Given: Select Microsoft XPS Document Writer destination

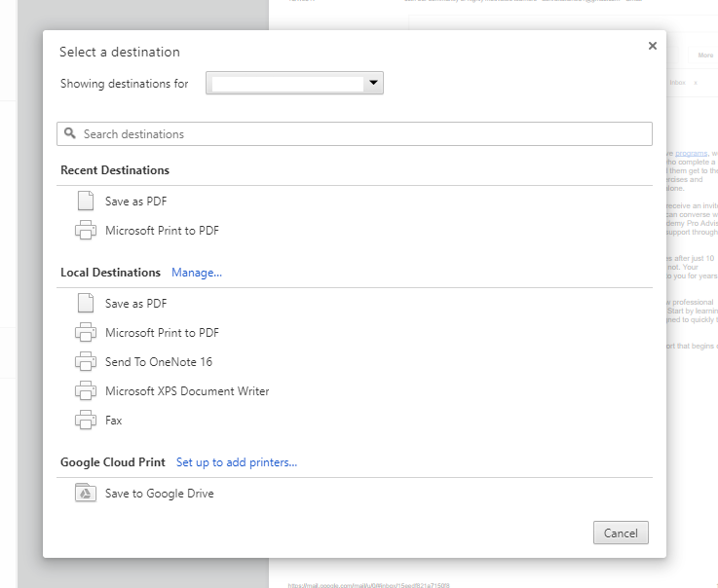Looking at the screenshot, I should [187, 391].
